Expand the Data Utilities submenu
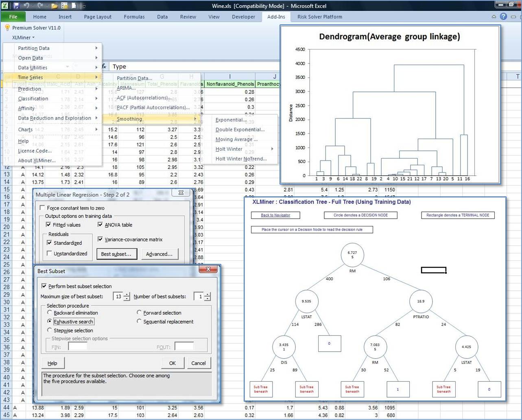The height and width of the screenshot is (420, 522). [x=52, y=67]
